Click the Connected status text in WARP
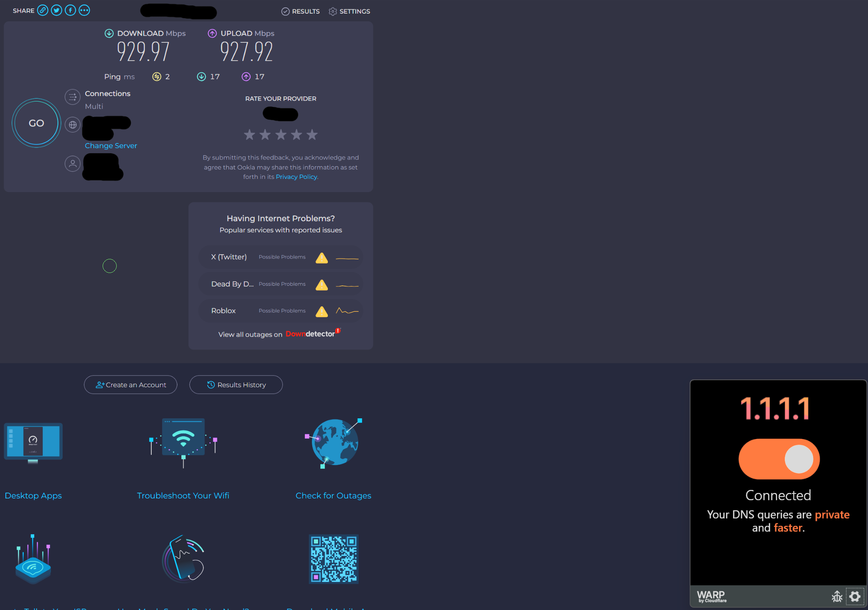 [778, 495]
